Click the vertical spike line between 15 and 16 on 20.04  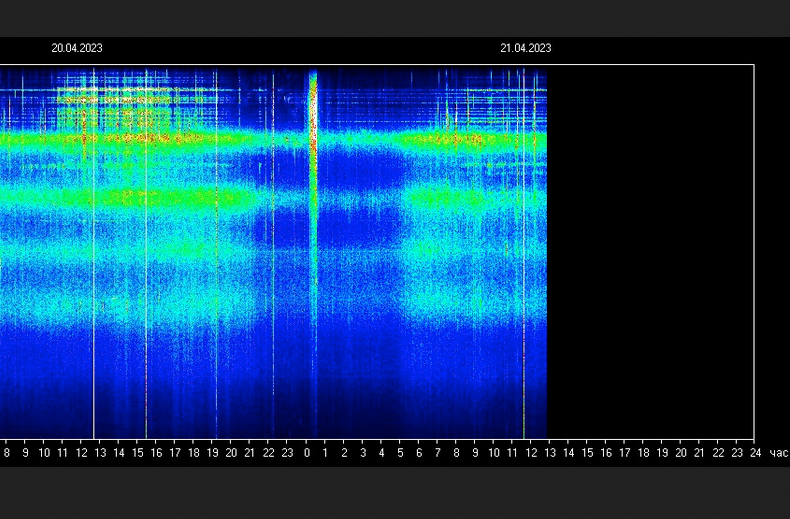[x=146, y=252]
